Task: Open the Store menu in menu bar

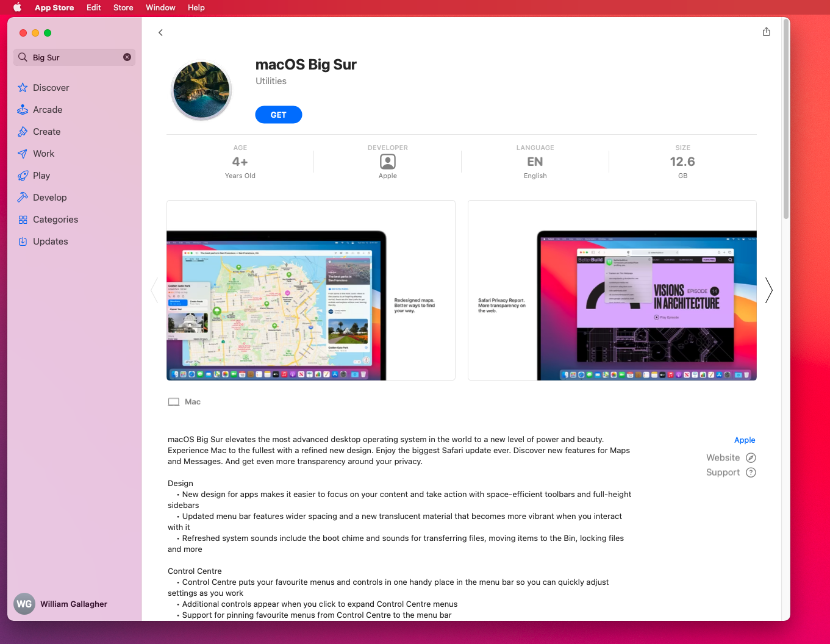Action: [x=123, y=7]
